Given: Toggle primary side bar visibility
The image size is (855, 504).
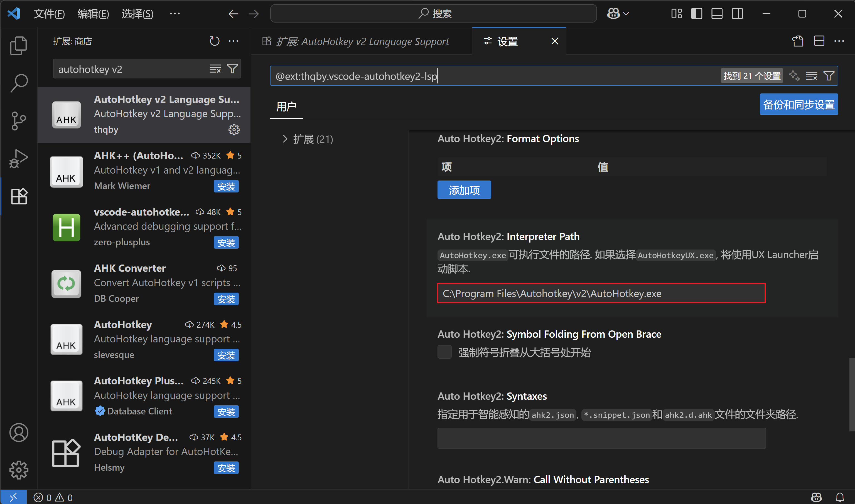Looking at the screenshot, I should [x=697, y=14].
